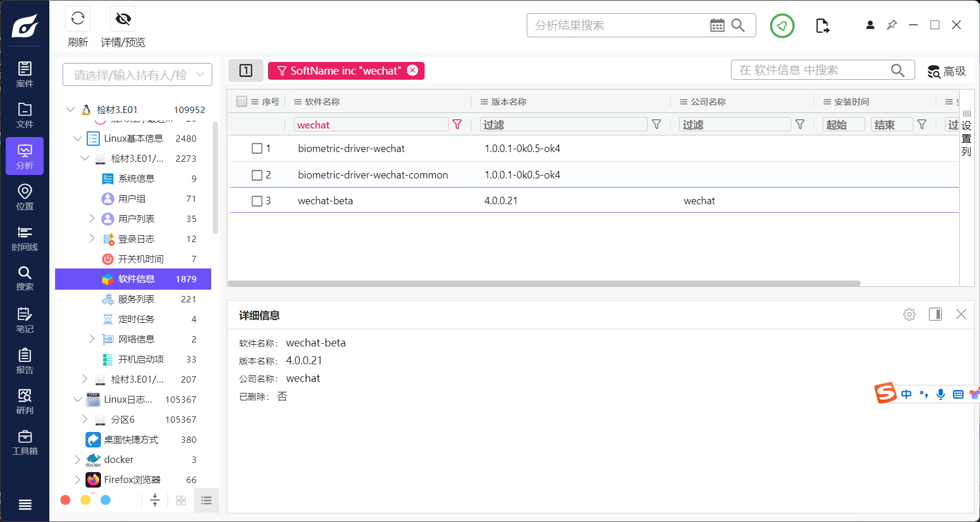Click the 设置列 column settings button
The width and height of the screenshot is (980, 522).
point(967,133)
